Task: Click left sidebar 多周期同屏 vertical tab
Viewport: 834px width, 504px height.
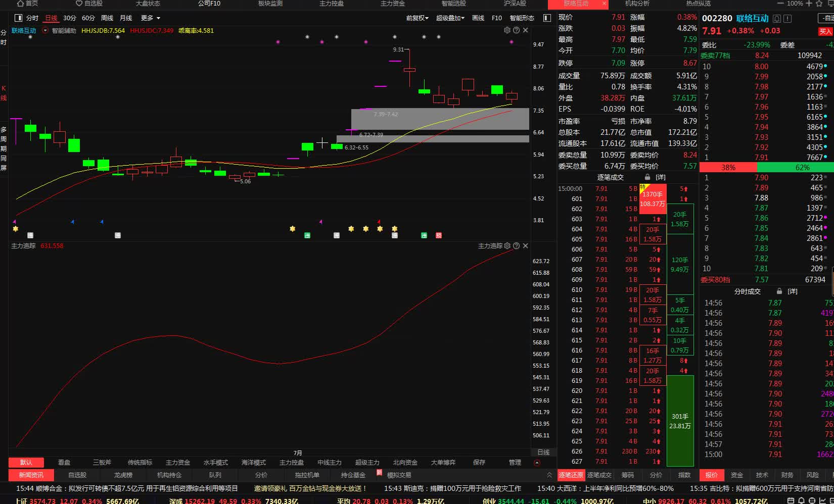Action: click(x=4, y=149)
